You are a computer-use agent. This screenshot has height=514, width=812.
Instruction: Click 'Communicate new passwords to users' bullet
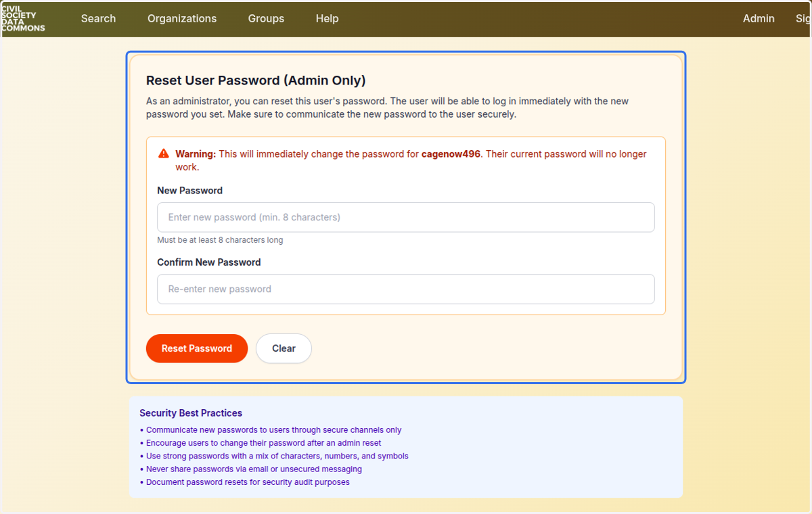coord(271,430)
